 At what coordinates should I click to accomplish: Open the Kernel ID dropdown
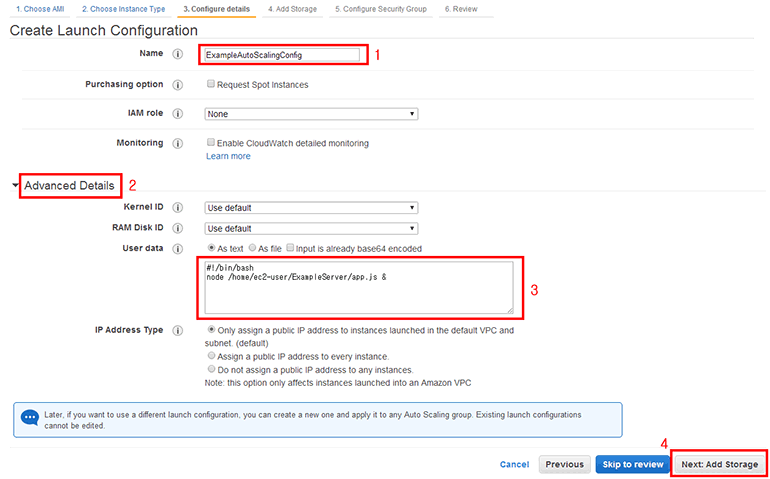pos(310,208)
